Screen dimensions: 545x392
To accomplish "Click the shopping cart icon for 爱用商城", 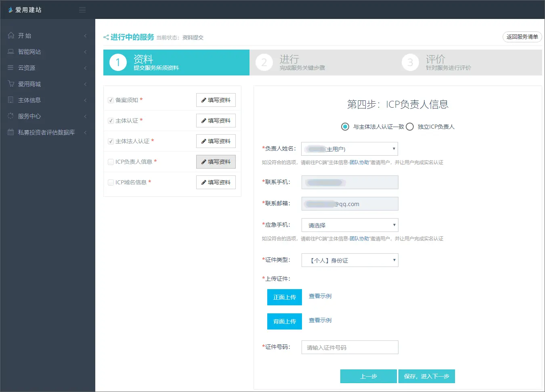I will pyautogui.click(x=11, y=84).
